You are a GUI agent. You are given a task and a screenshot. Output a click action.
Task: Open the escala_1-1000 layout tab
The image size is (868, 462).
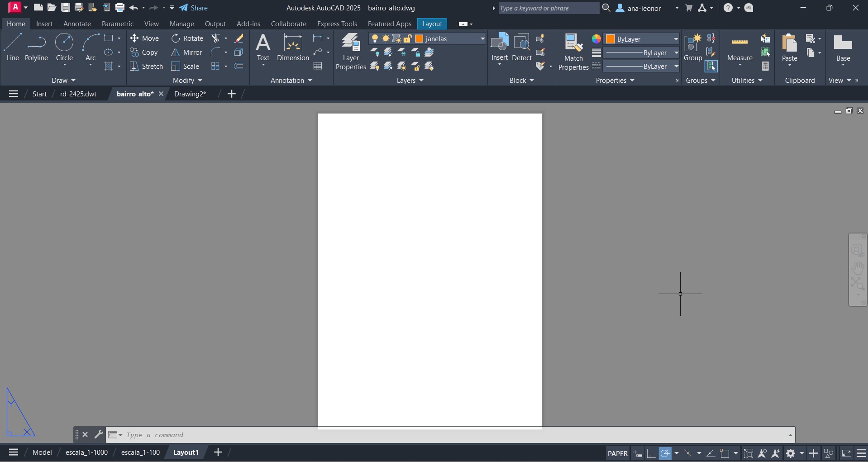86,452
